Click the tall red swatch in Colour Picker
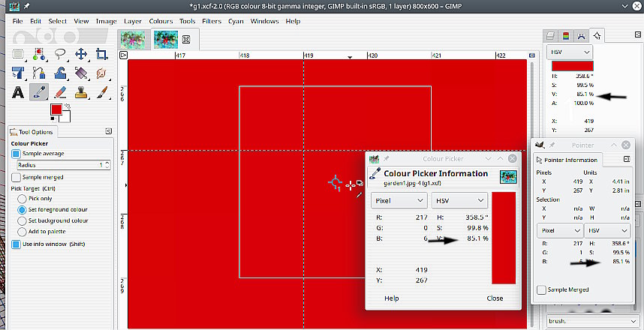644x330 pixels. pyautogui.click(x=504, y=238)
